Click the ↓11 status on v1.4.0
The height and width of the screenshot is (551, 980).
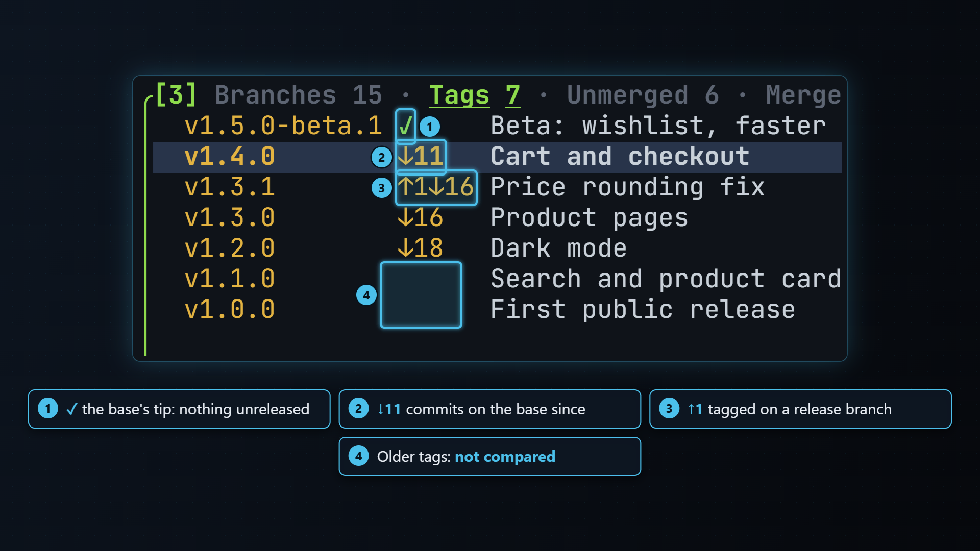421,157
